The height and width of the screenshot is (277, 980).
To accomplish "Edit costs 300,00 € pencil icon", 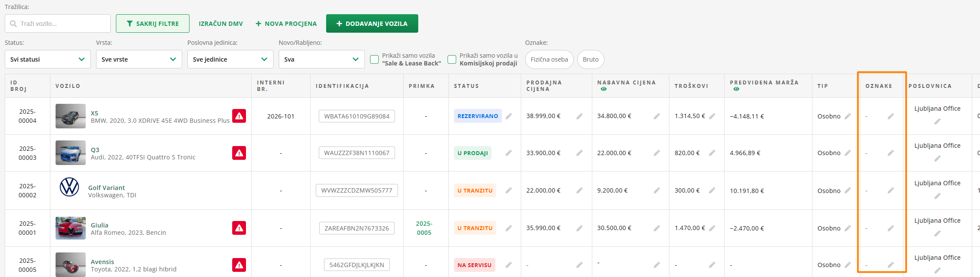I will [712, 190].
